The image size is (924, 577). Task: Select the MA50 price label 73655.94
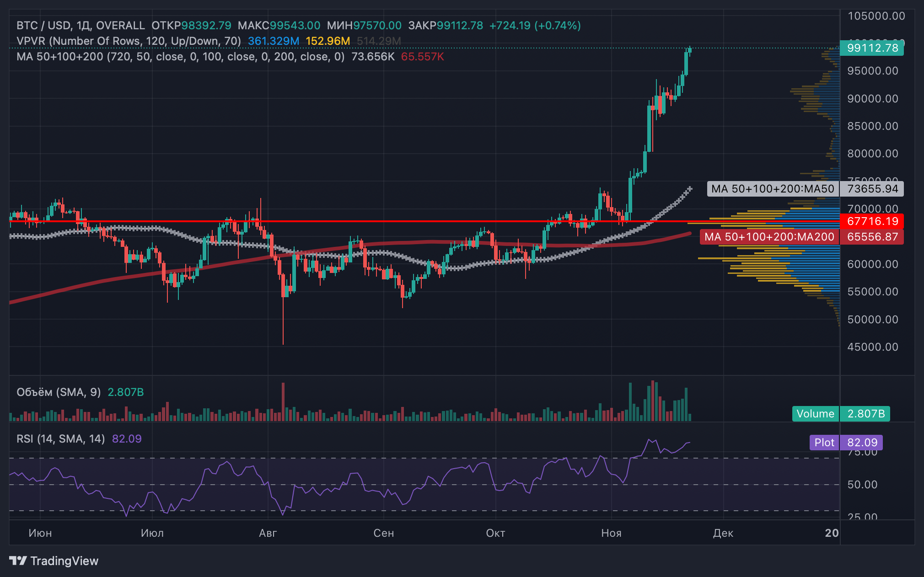[x=872, y=189]
